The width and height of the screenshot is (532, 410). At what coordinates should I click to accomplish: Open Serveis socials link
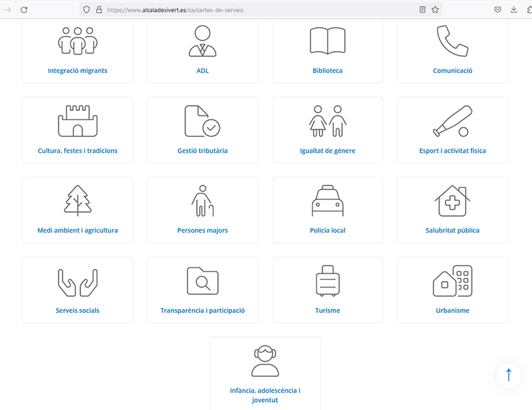[78, 310]
